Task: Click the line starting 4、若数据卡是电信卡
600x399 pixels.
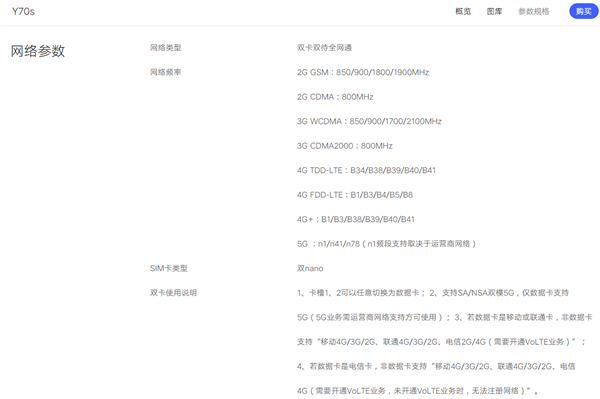Action: click(436, 366)
